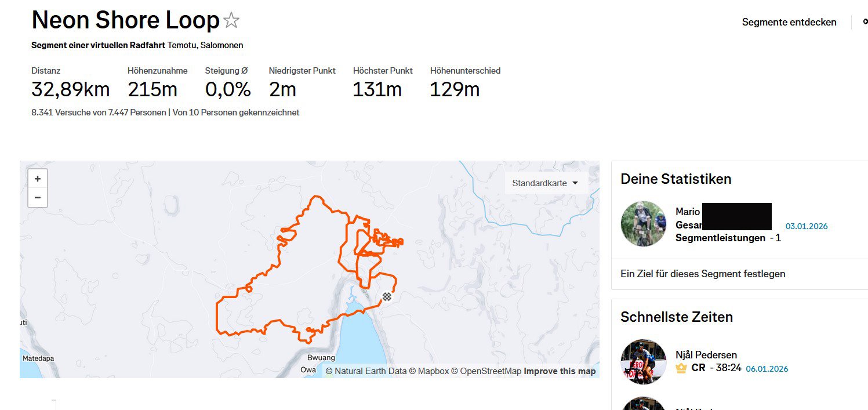Open the OpenStreetMap attribution link
Image resolution: width=868 pixels, height=410 pixels.
[x=490, y=371]
